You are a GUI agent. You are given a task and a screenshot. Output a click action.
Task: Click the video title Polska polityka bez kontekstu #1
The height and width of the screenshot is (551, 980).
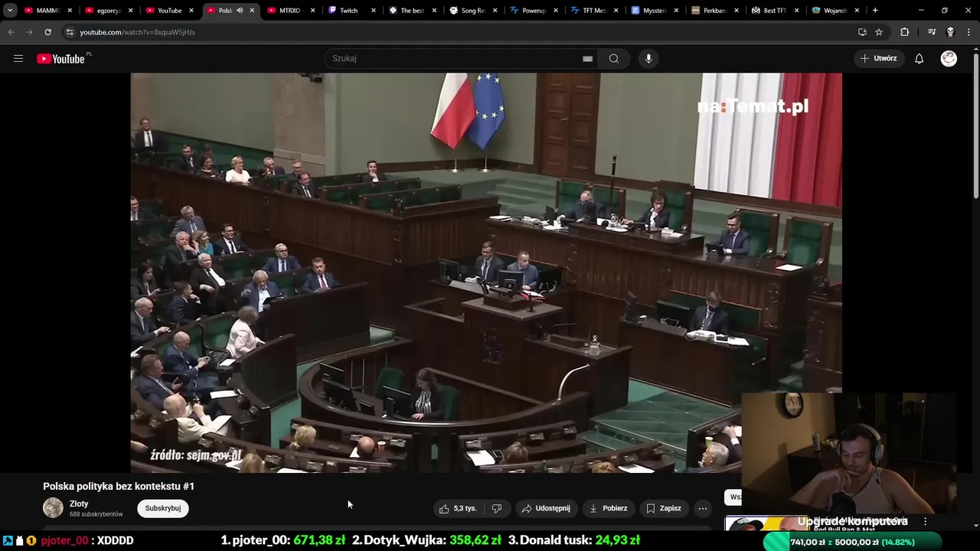click(x=119, y=486)
